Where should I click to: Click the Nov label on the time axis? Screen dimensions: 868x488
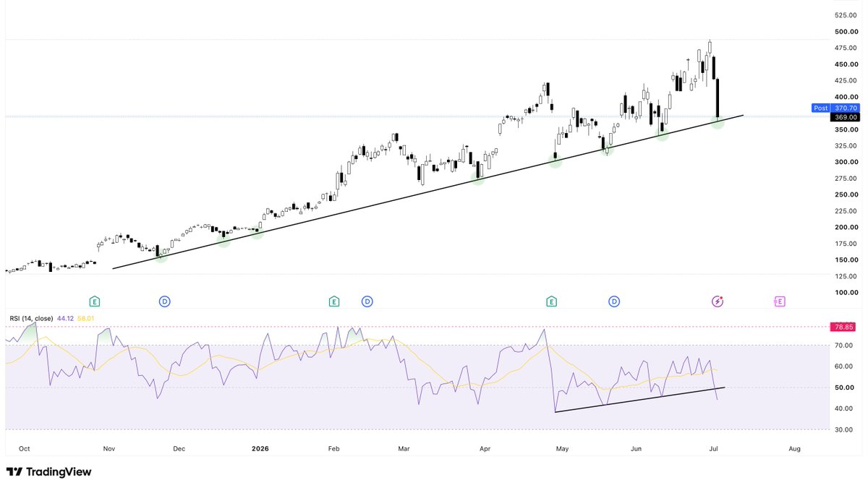coord(109,449)
